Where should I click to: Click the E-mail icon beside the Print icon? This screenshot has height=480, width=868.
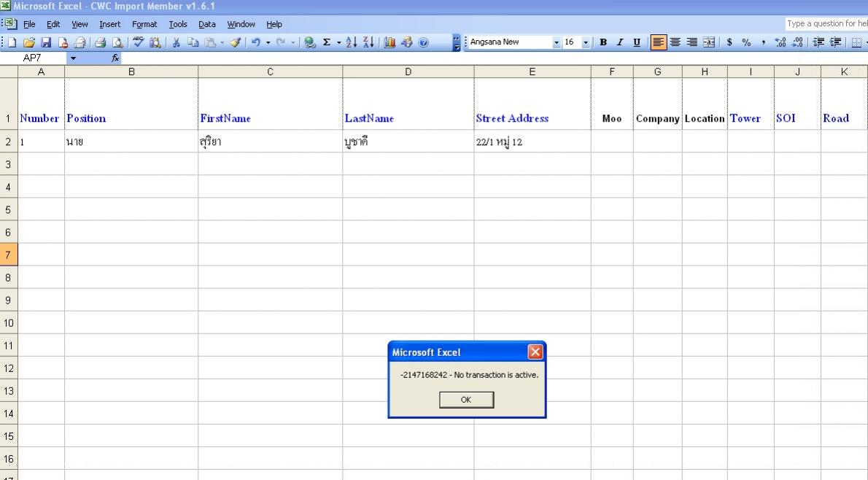point(80,42)
